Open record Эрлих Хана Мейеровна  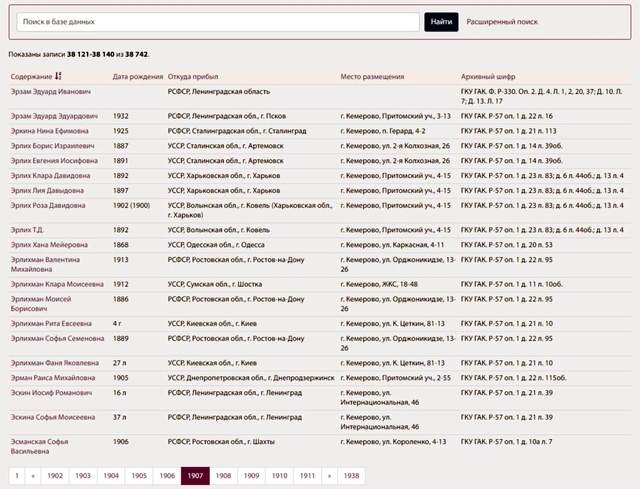pyautogui.click(x=49, y=244)
